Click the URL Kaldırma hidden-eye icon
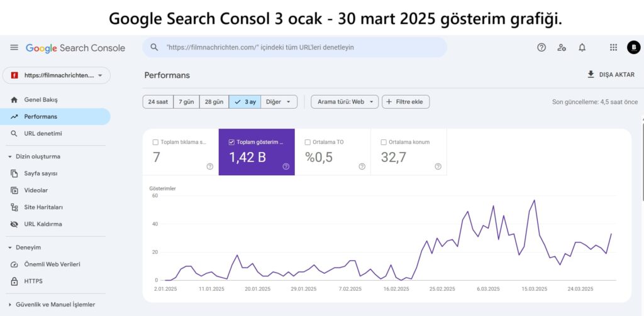This screenshot has width=644, height=316. 14,224
